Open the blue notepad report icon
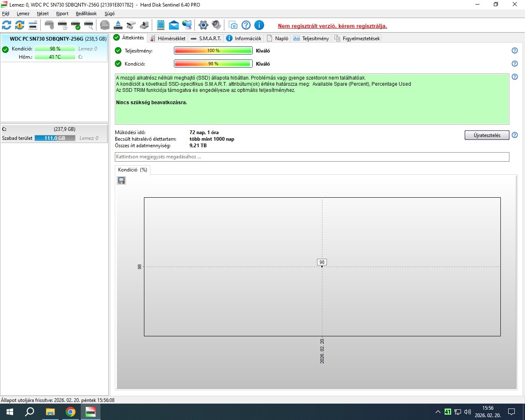Viewport: 525px width, 420px height. (161, 25)
